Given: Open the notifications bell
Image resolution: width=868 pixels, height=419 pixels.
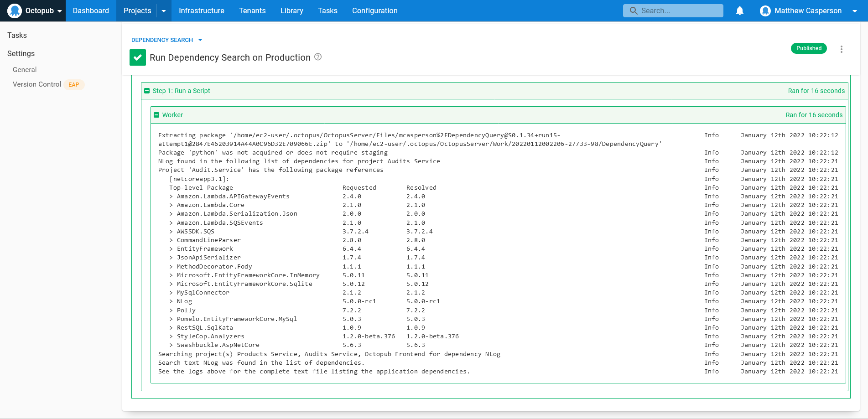Looking at the screenshot, I should [739, 10].
